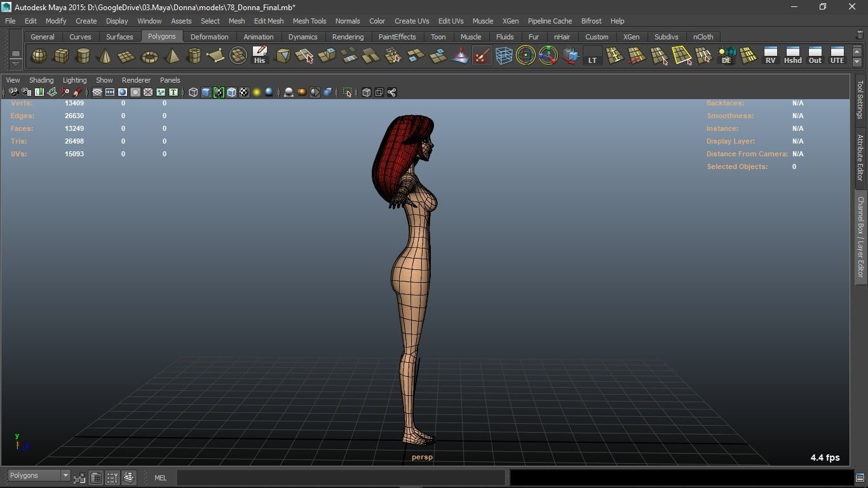Create a polygon cube from shelf
868x488 pixels.
(x=61, y=56)
